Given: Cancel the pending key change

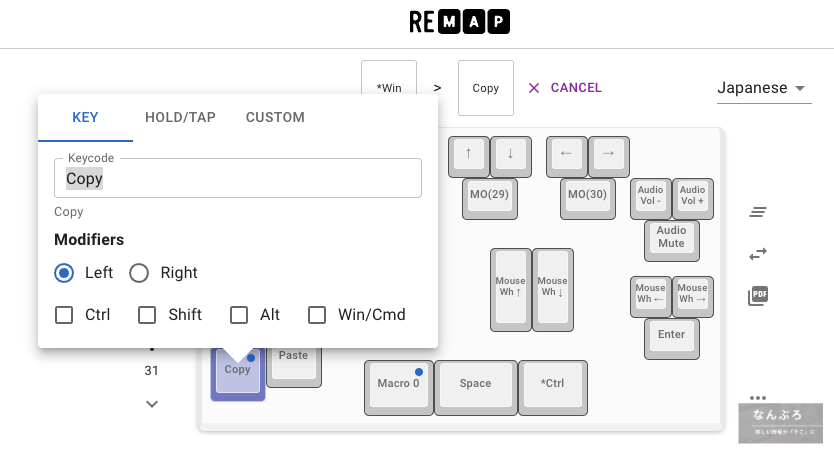Looking at the screenshot, I should pos(565,88).
